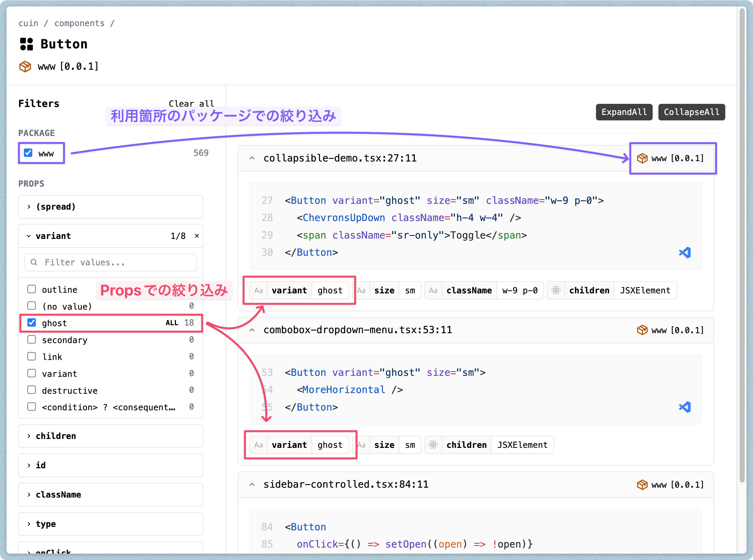Uncheck the www package filter
The width and height of the screenshot is (753, 560).
pyautogui.click(x=28, y=153)
